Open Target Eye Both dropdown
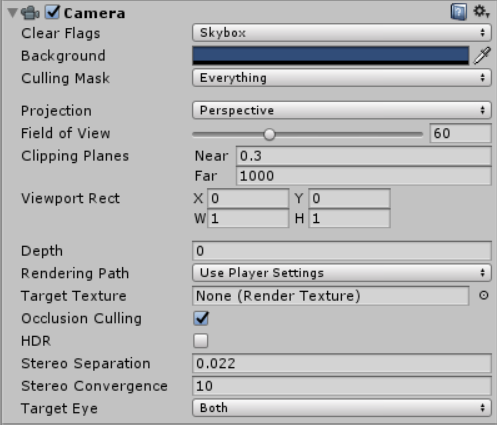Screen dimensions: 497x425 pos(342,408)
